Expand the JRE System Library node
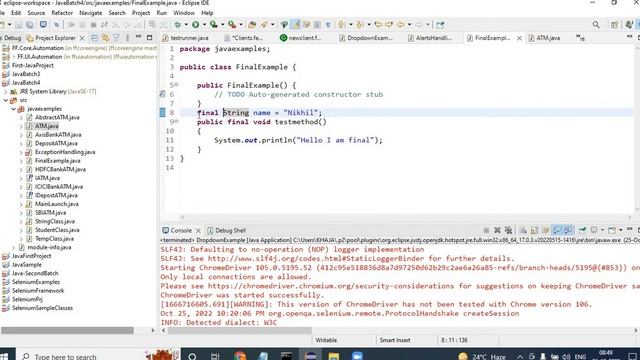 (x=6, y=92)
